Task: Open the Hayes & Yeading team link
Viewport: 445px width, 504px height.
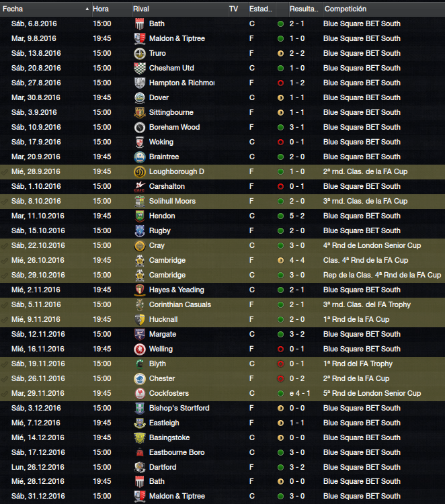Action: coord(177,290)
